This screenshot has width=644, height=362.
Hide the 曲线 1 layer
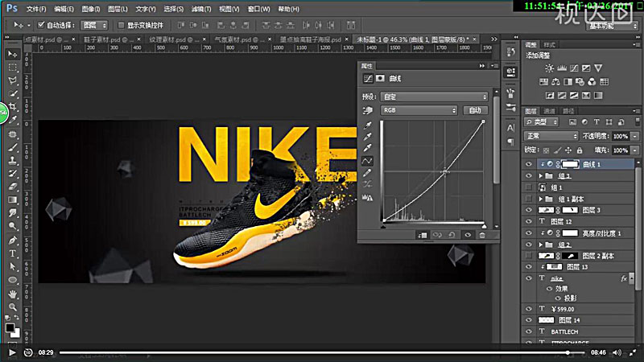(529, 164)
